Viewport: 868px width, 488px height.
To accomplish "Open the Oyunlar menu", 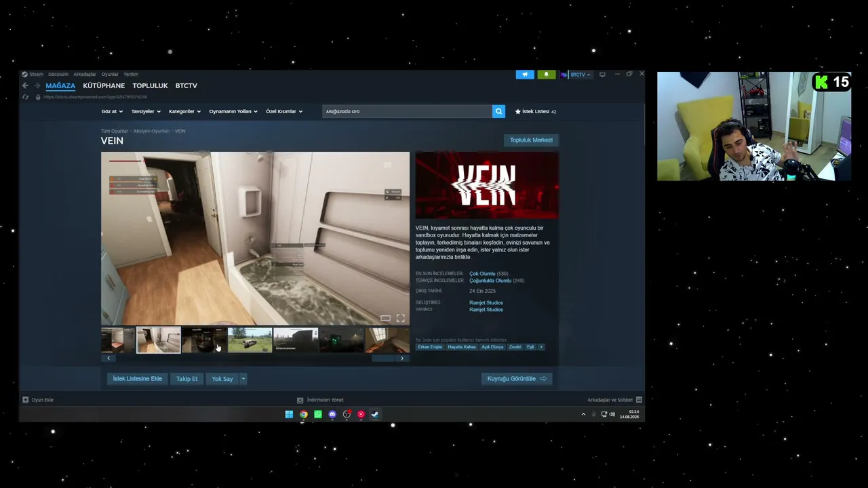I will (x=110, y=75).
